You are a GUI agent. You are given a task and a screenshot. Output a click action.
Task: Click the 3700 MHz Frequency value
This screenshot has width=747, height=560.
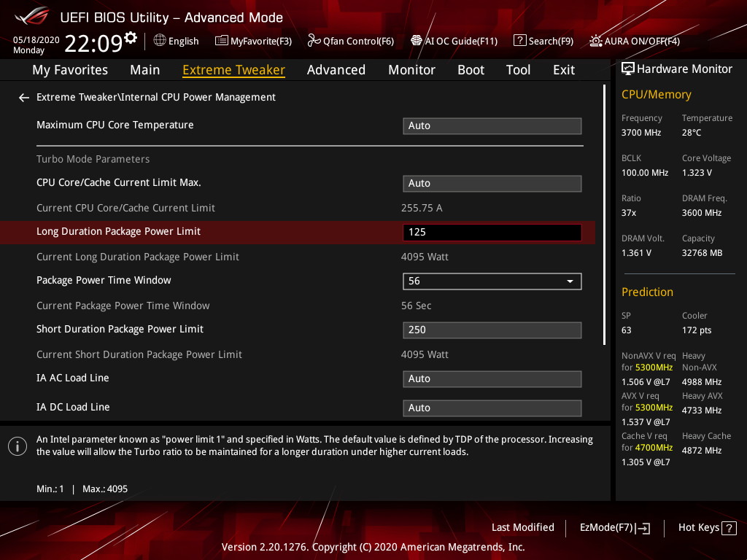[641, 133]
